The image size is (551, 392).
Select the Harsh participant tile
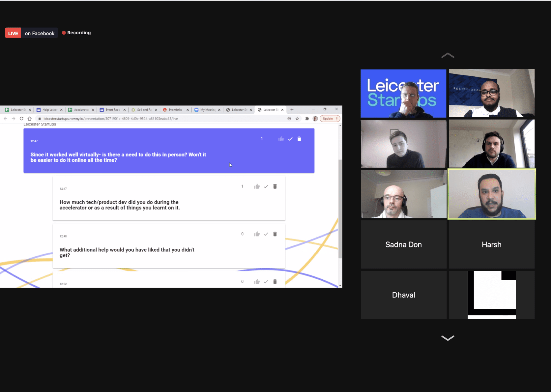492,244
